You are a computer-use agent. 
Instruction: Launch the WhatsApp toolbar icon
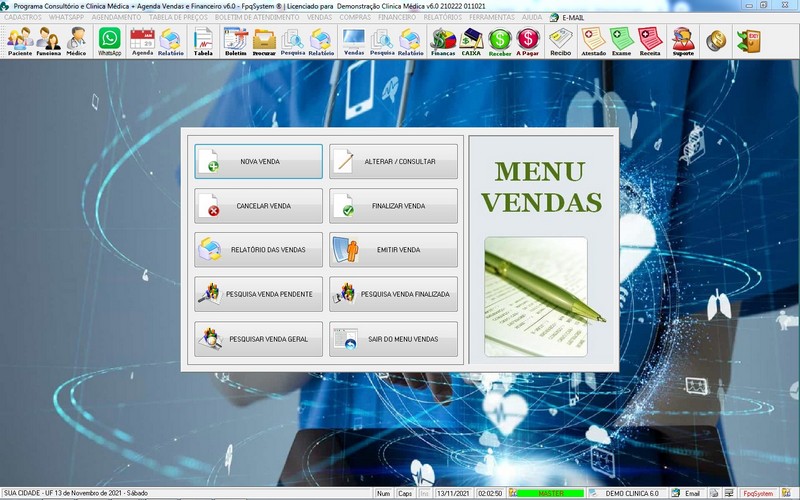(x=110, y=41)
